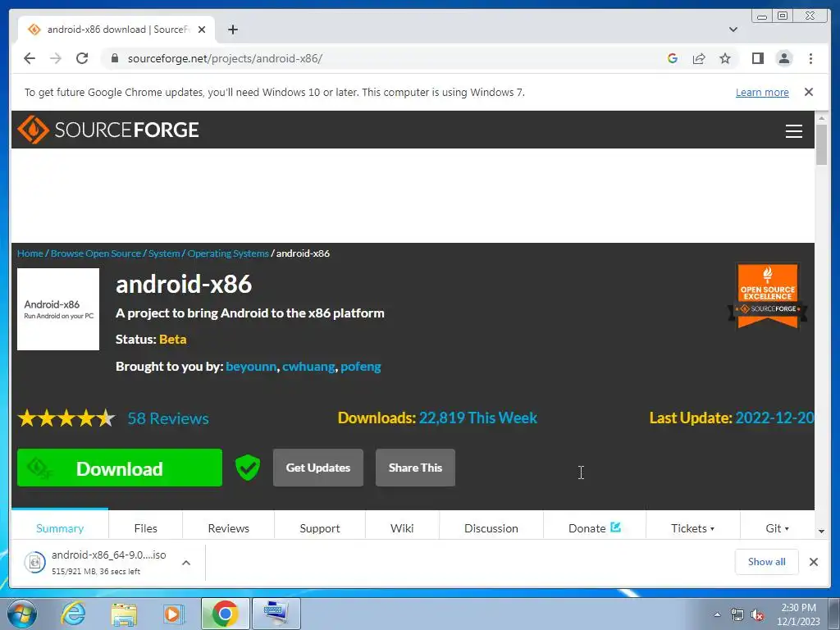The width and height of the screenshot is (840, 630).
Task: Reload the SourceForge page
Action: coord(82,58)
